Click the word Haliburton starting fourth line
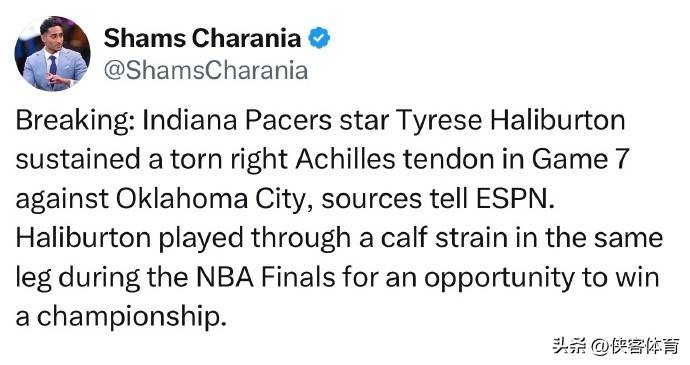Image resolution: width=690 pixels, height=365 pixels. [84, 238]
